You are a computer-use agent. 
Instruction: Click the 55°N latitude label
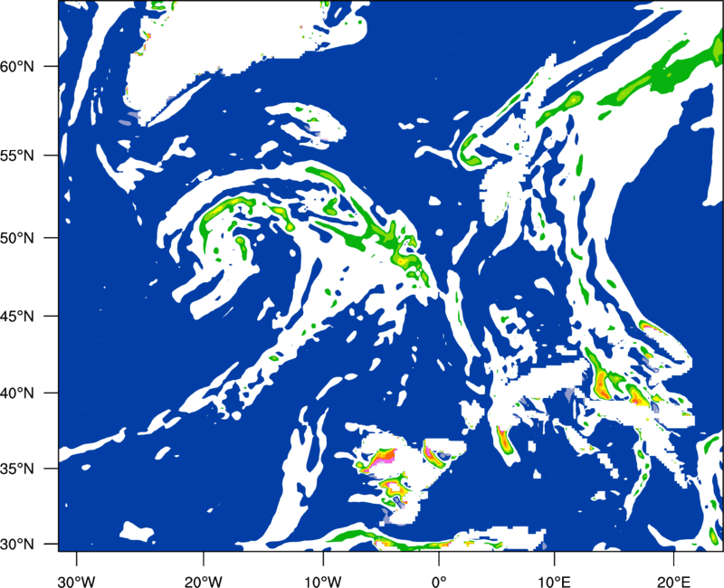point(17,155)
